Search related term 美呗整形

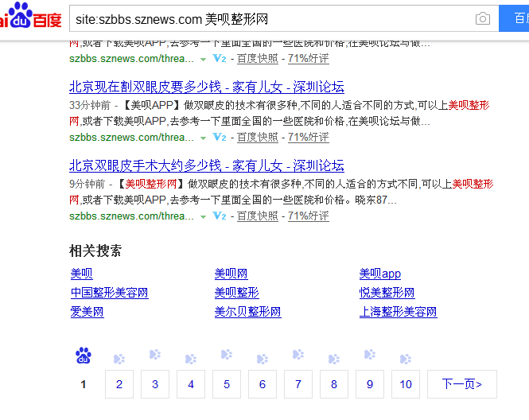(x=237, y=293)
